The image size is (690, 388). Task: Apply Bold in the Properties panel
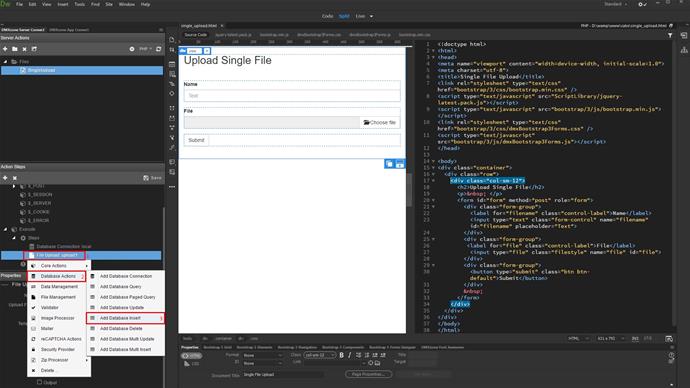[x=341, y=355]
